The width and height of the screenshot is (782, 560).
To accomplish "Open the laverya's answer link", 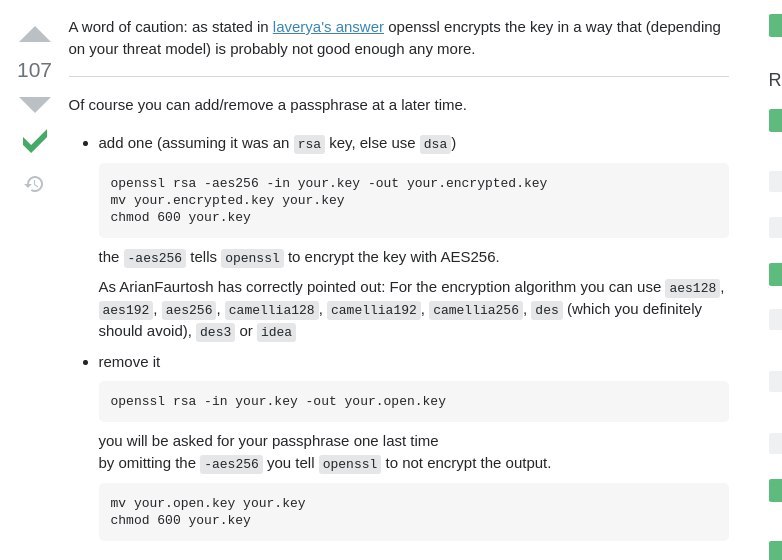I will click(328, 27).
